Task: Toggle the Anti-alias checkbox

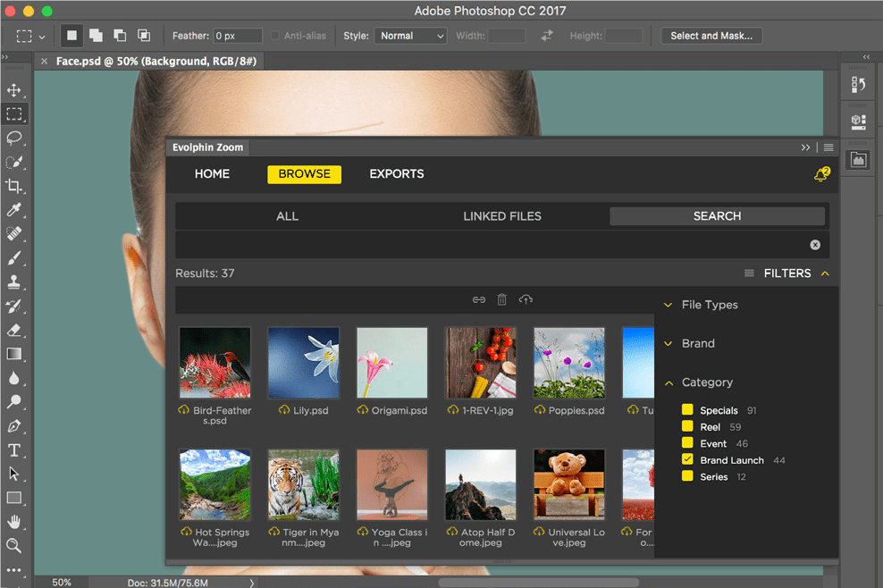Action: coord(274,36)
